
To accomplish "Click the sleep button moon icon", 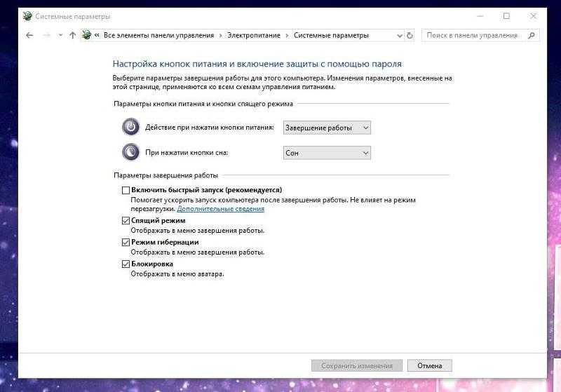I will click(x=130, y=152).
